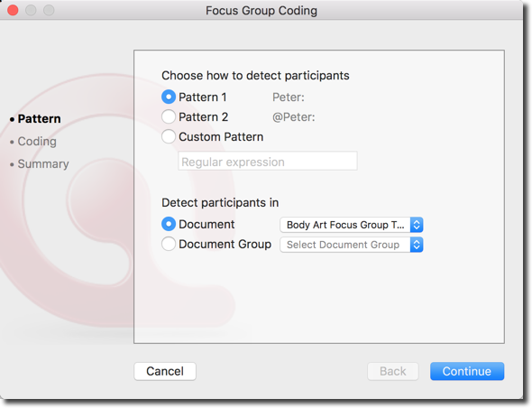Go to the Summary step in sidebar
Viewport: 532px width, 408px height.
pyautogui.click(x=43, y=163)
